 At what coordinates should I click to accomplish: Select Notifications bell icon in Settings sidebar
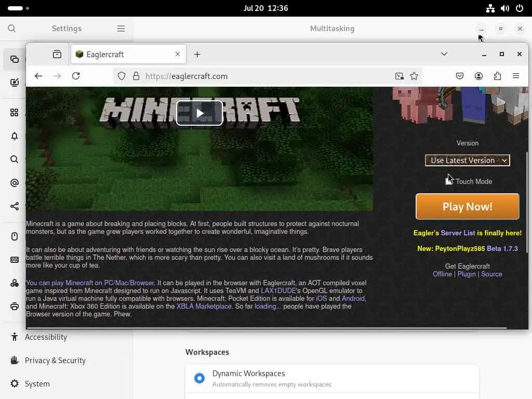click(14, 136)
